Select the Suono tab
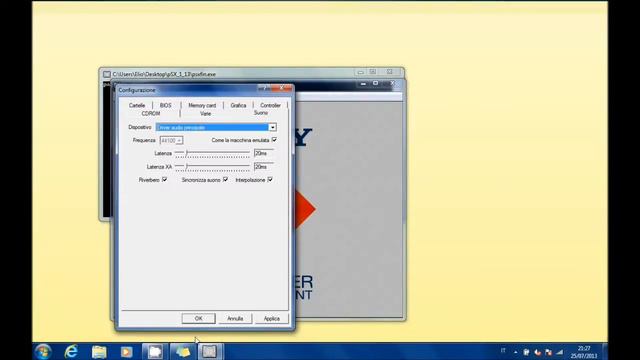The height and width of the screenshot is (360, 640). coord(261,113)
